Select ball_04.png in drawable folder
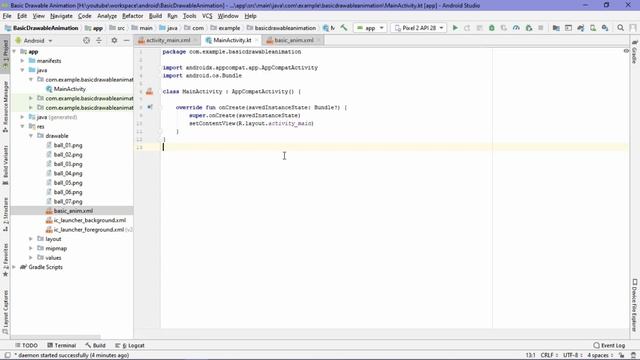The height and width of the screenshot is (360, 640). point(68,173)
